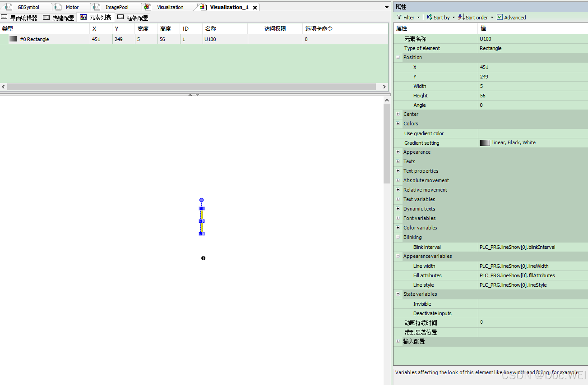The height and width of the screenshot is (385, 588).
Task: Expand the Font variables group
Action: [x=398, y=218]
